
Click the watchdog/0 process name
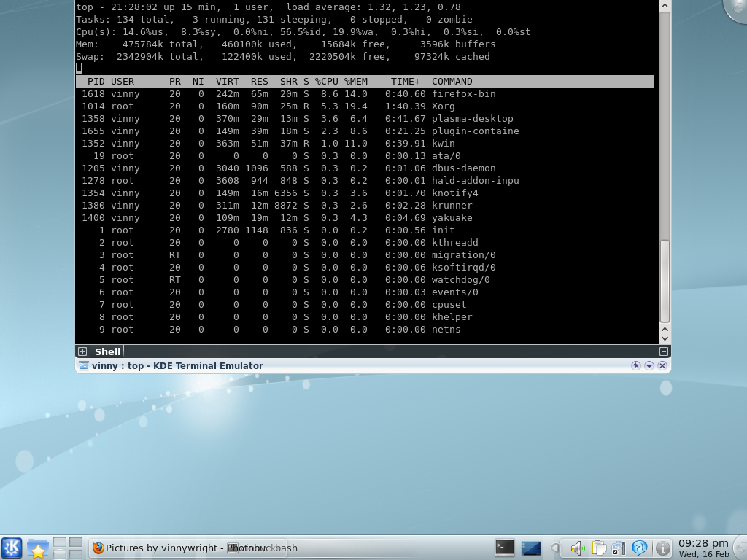coord(461,279)
